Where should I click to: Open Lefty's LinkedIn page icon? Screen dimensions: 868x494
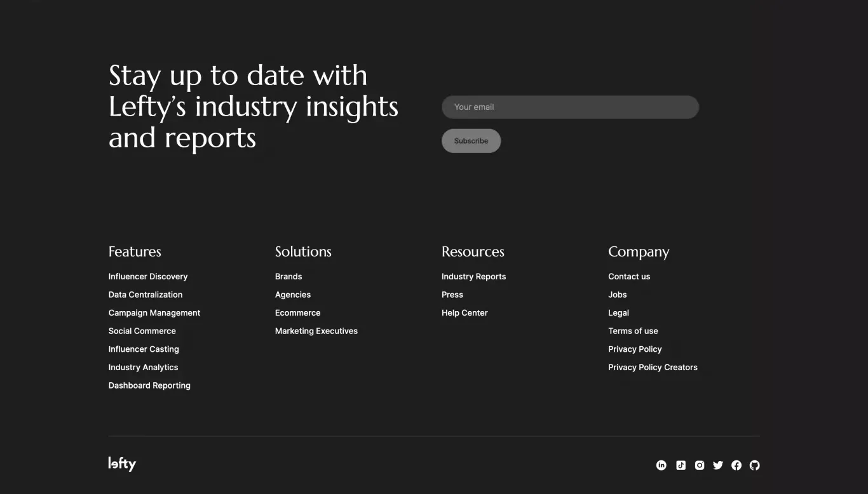pos(661,465)
